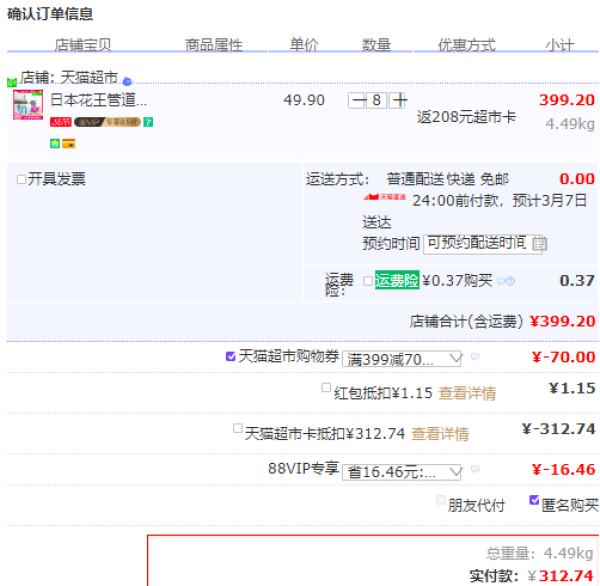This screenshot has height=586, width=600.
Task: Click the 总重量: 4.49kg text
Action: coord(540,553)
